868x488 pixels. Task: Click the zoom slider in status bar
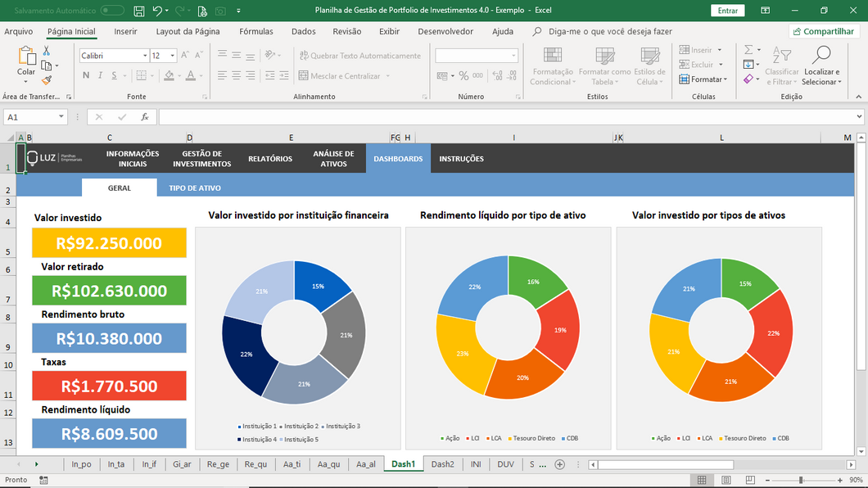pos(800,480)
